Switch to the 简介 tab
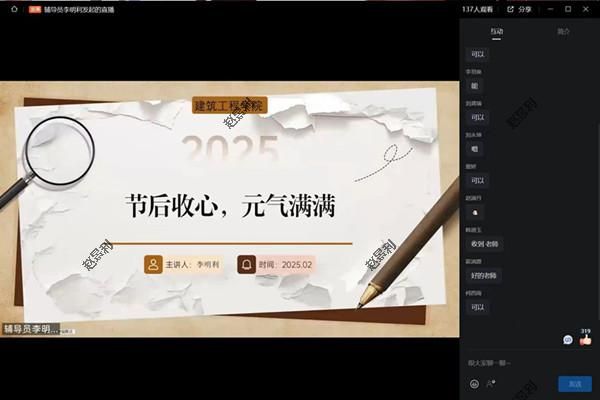 click(x=563, y=32)
